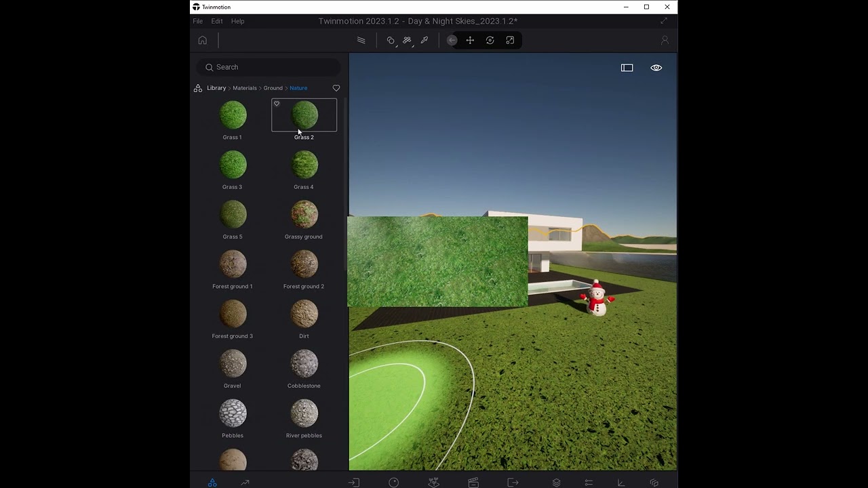Favorite the Nature category with the heart
The height and width of the screenshot is (488, 868).
coord(336,88)
